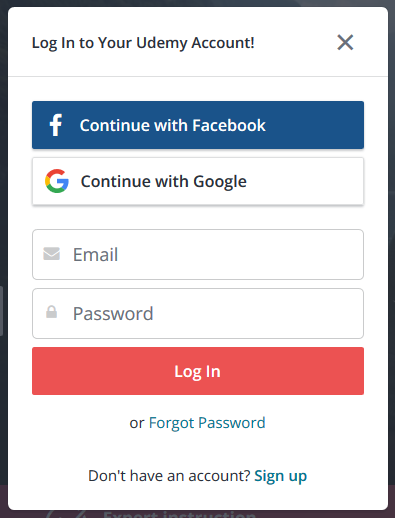Close the Udemy login dialog
This screenshot has width=395, height=518.
click(345, 42)
